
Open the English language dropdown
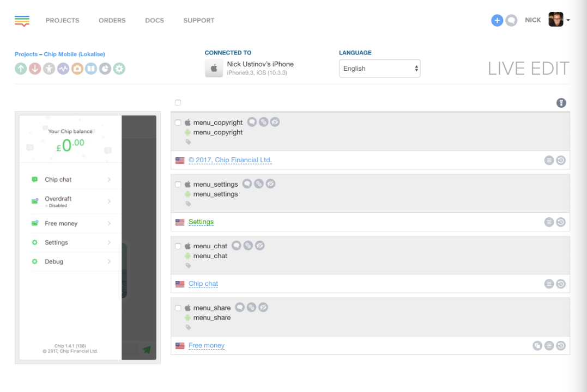click(x=379, y=69)
